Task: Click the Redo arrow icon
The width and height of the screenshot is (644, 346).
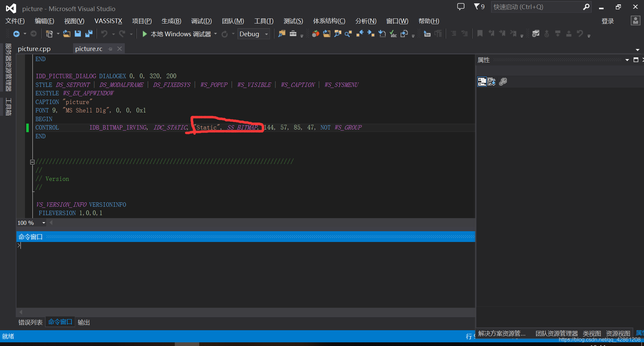Action: pyautogui.click(x=122, y=34)
